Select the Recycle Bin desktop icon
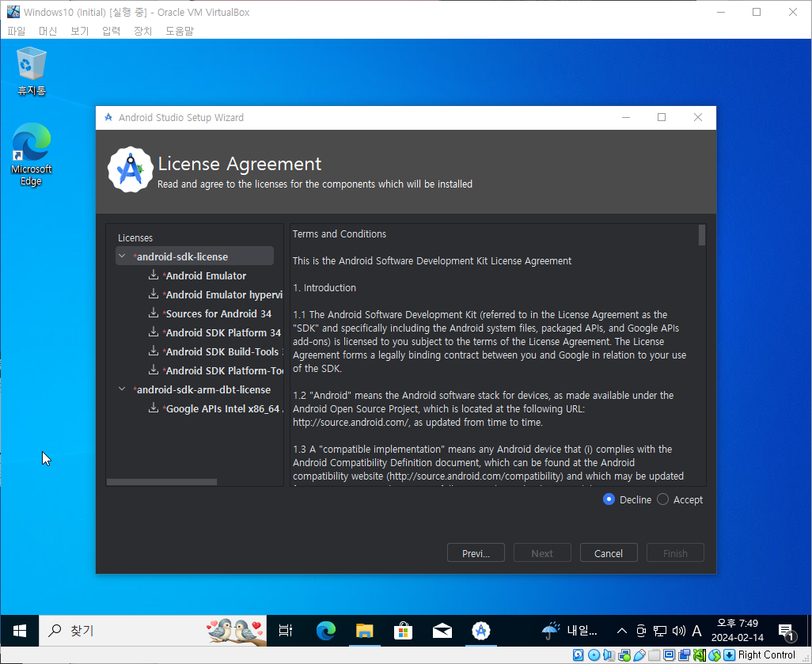Screen dimensions: 812x664 [32, 71]
